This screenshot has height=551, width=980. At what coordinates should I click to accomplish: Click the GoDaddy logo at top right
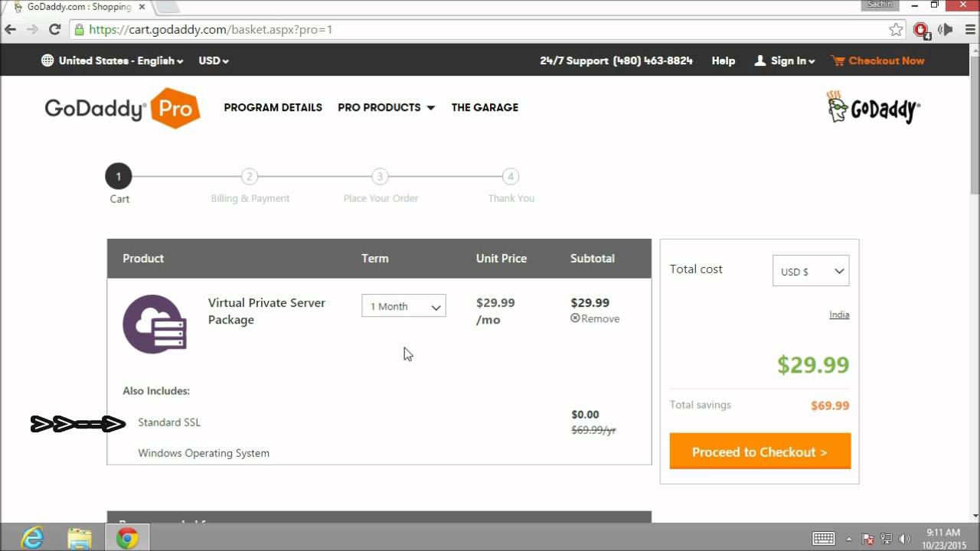click(x=873, y=107)
